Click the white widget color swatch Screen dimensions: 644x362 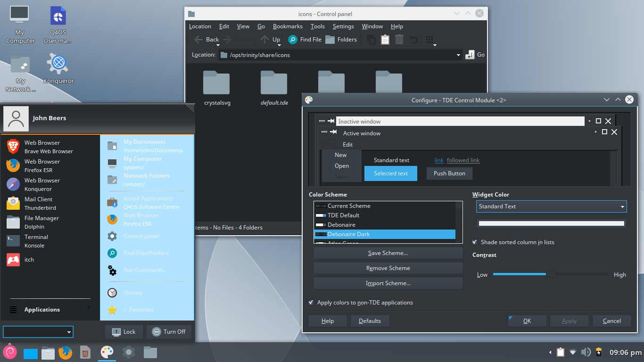coord(551,223)
